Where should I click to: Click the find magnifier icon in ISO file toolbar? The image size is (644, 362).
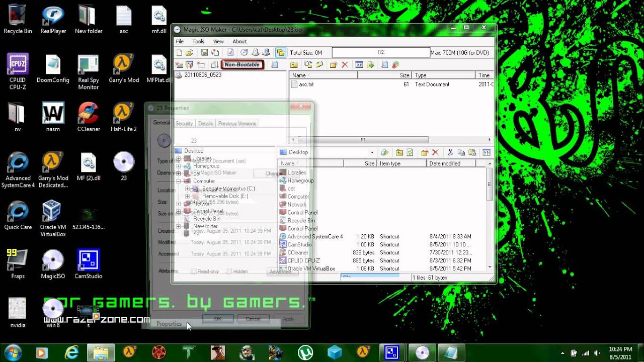(x=385, y=64)
